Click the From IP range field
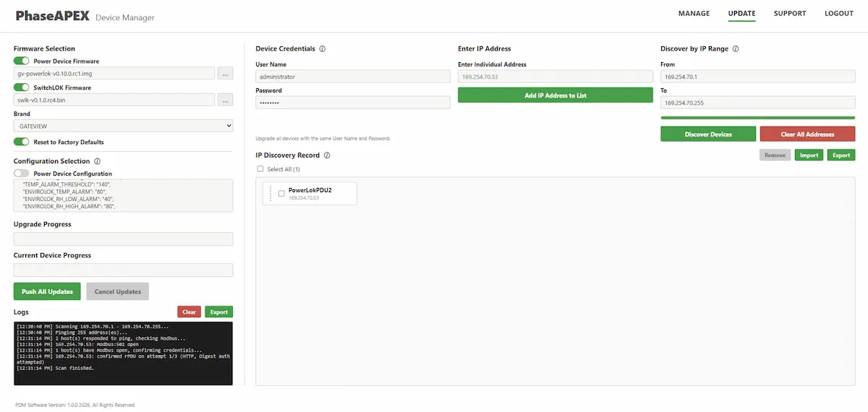This screenshot has width=868, height=412. pyautogui.click(x=757, y=76)
